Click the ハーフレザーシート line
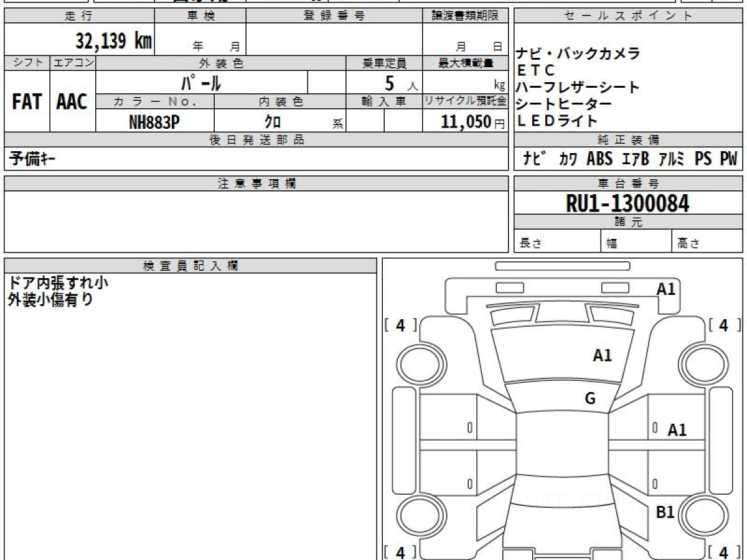The width and height of the screenshot is (747, 560). 578,87
